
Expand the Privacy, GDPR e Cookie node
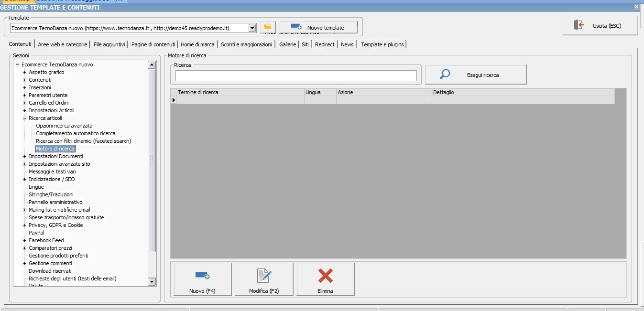pyautogui.click(x=25, y=225)
